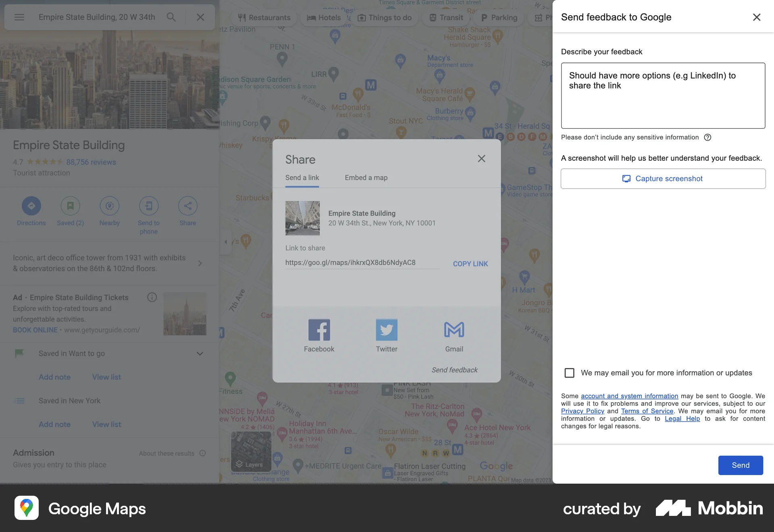Image resolution: width=774 pixels, height=532 pixels.
Task: Switch to the Embed a map tab
Action: coord(366,177)
